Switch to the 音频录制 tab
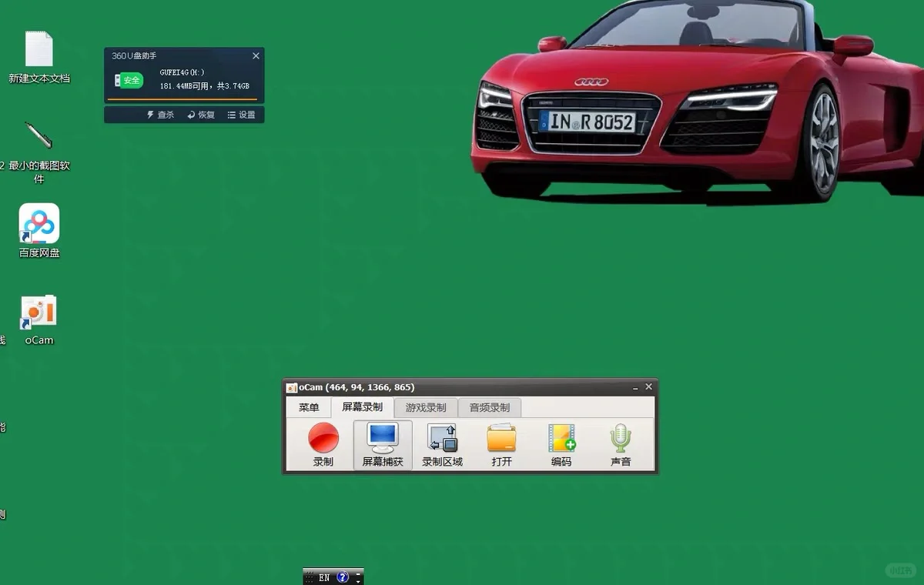 click(x=490, y=407)
